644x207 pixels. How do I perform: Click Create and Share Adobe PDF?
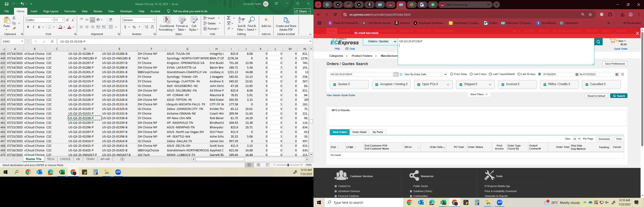click(x=286, y=24)
